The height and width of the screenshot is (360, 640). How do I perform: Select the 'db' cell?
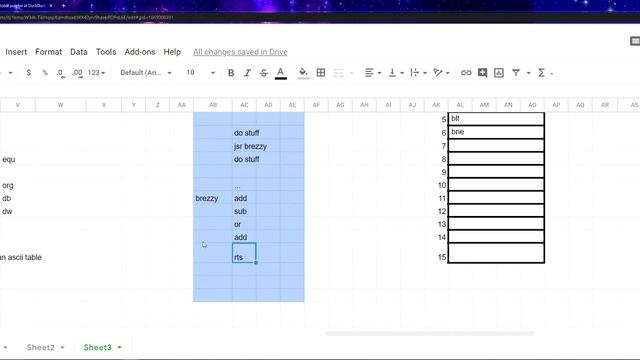18,198
